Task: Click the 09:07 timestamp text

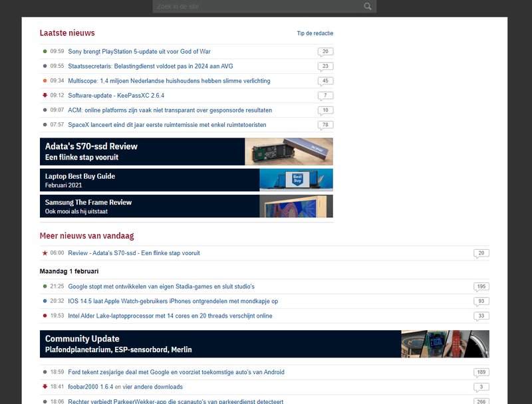Action: (x=57, y=110)
